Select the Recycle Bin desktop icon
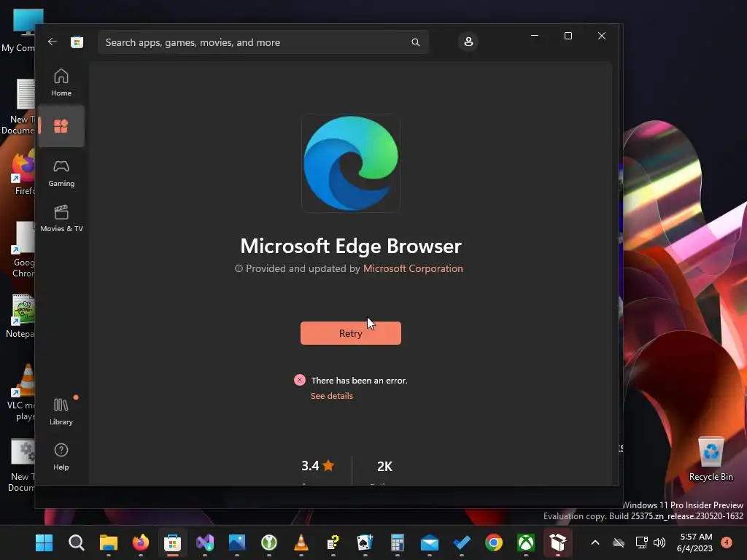This screenshot has width=747, height=560. point(711,459)
